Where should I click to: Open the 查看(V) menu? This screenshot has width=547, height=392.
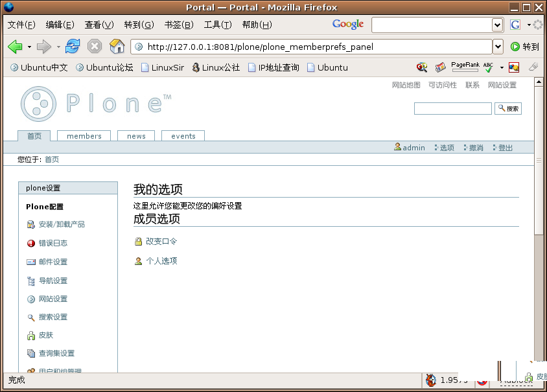tap(99, 25)
